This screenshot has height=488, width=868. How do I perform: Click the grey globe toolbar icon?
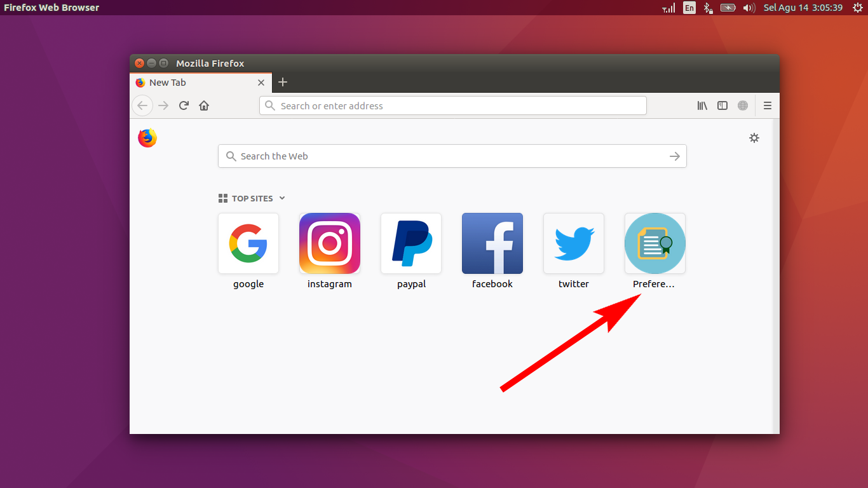click(743, 105)
